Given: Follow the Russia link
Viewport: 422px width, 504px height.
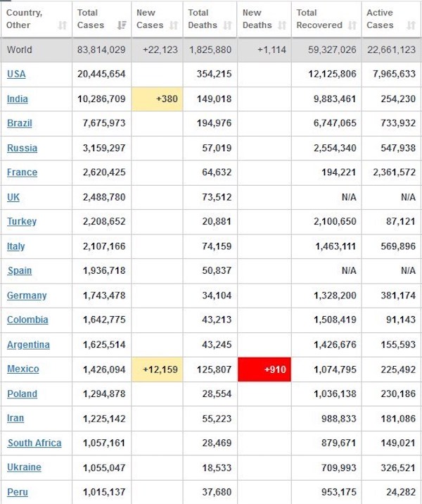Looking at the screenshot, I should 23,148.
